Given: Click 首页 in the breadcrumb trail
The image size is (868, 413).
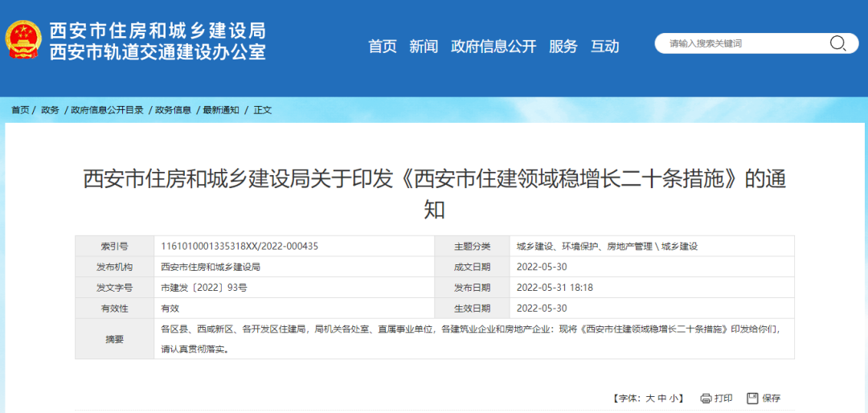Looking at the screenshot, I should tap(20, 110).
